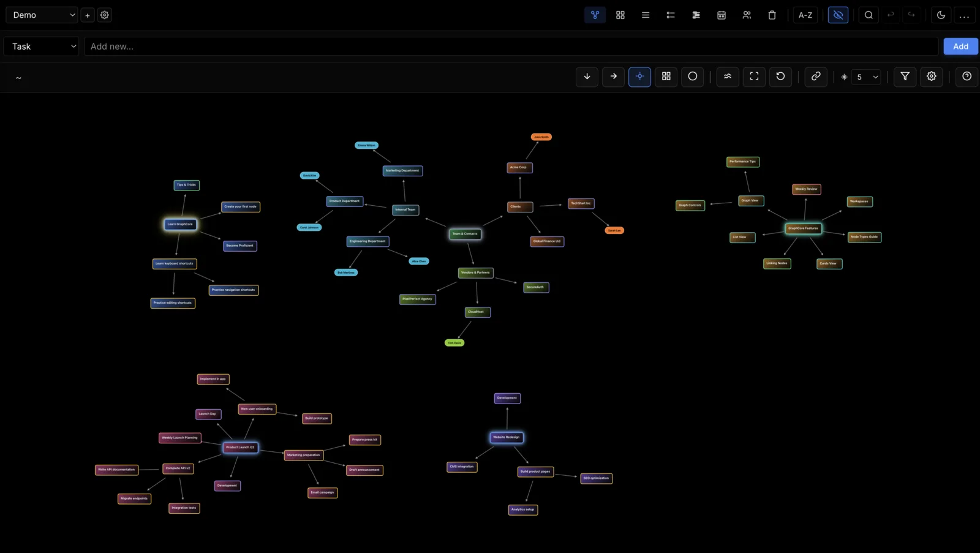Switch to the plain list view icon
The image size is (980, 553).
[x=646, y=15]
